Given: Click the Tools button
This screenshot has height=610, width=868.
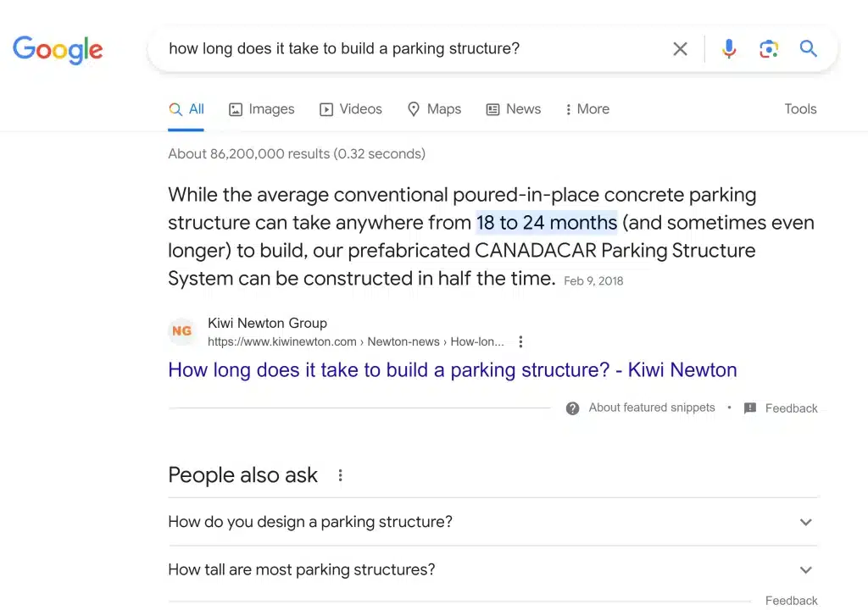Looking at the screenshot, I should [800, 109].
